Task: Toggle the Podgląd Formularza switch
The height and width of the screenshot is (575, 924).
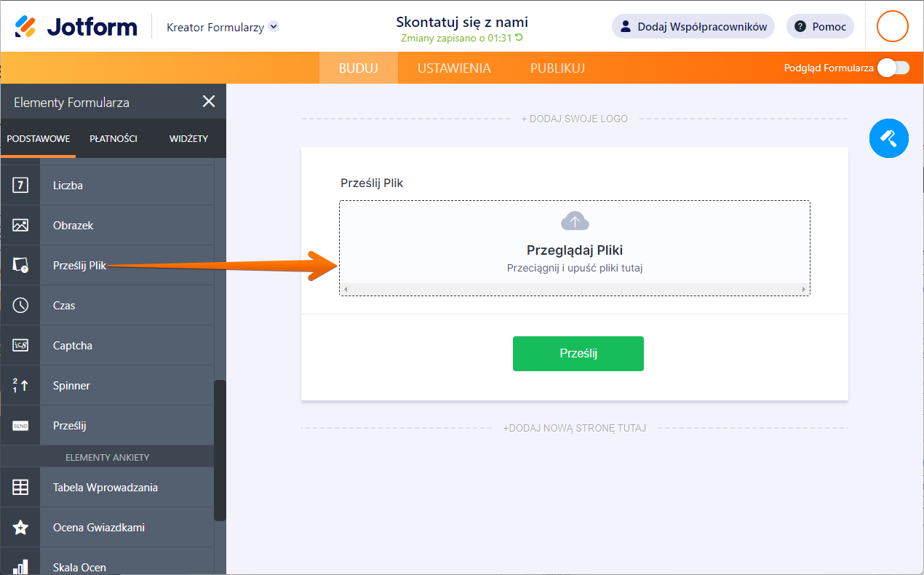Action: pyautogui.click(x=893, y=68)
